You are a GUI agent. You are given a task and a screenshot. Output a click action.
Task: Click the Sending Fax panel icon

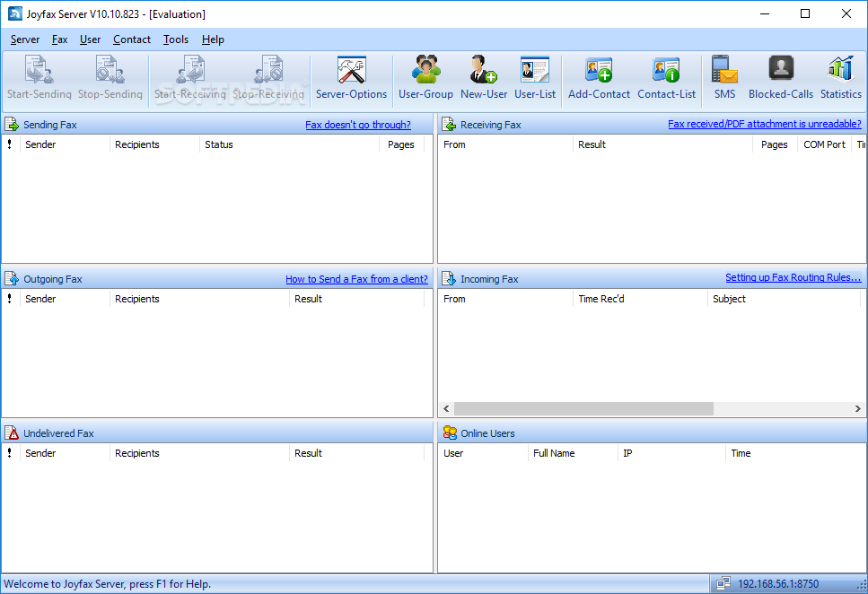click(x=12, y=125)
